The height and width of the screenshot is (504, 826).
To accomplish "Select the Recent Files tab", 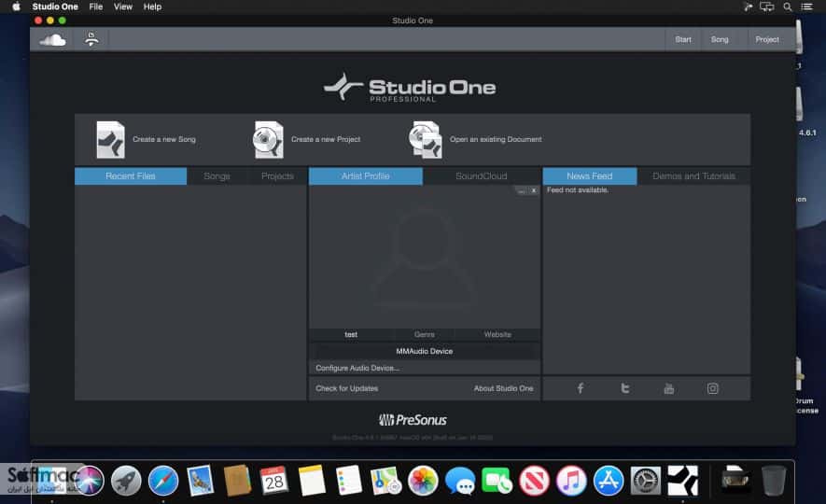I will [x=131, y=175].
